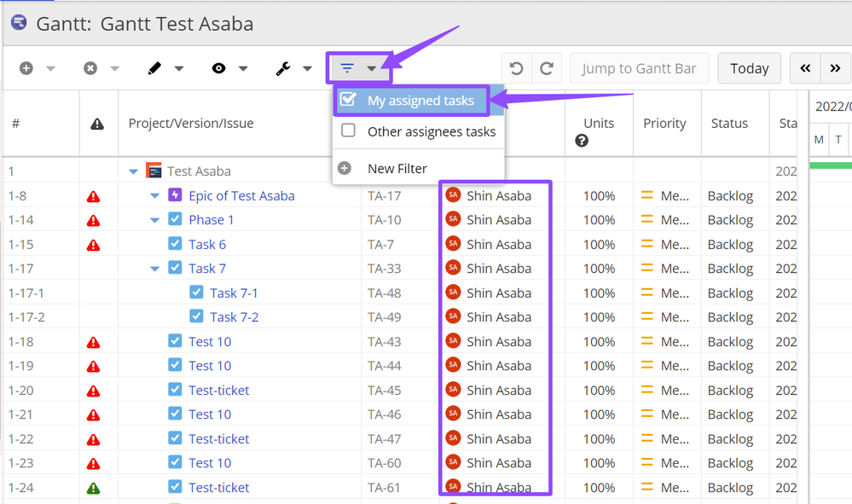Click the Gantt app logo icon
This screenshot has width=852, height=504.
click(19, 22)
